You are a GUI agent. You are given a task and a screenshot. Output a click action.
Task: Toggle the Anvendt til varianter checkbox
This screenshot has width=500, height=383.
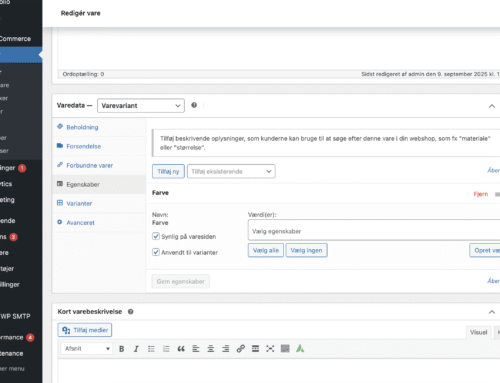click(x=156, y=252)
